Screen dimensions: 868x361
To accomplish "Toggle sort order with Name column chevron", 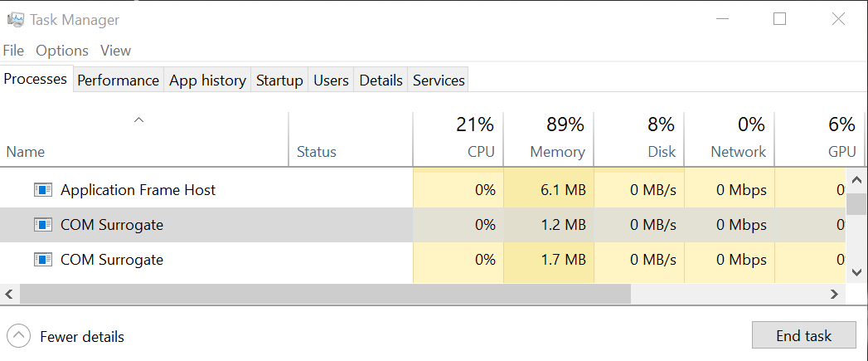I will tap(139, 120).
